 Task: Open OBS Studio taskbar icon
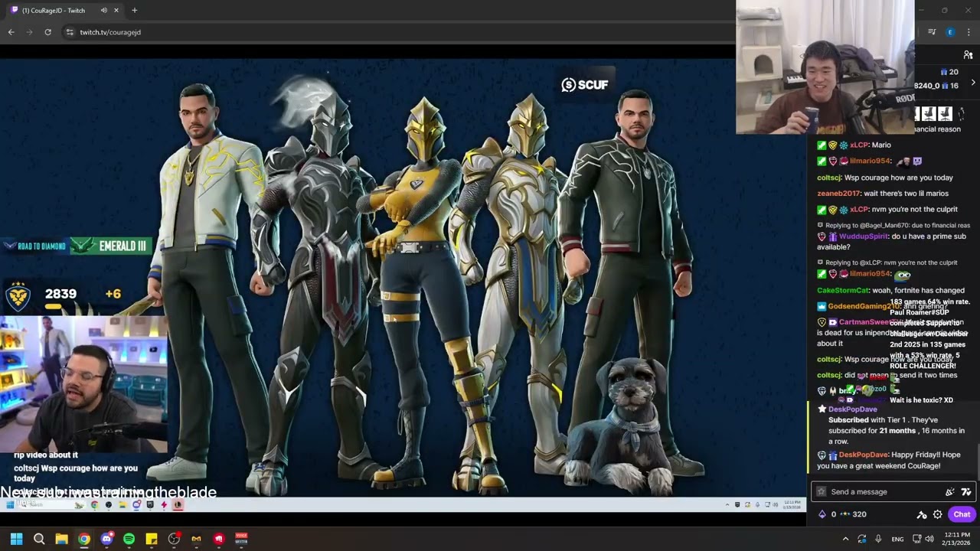tap(174, 539)
